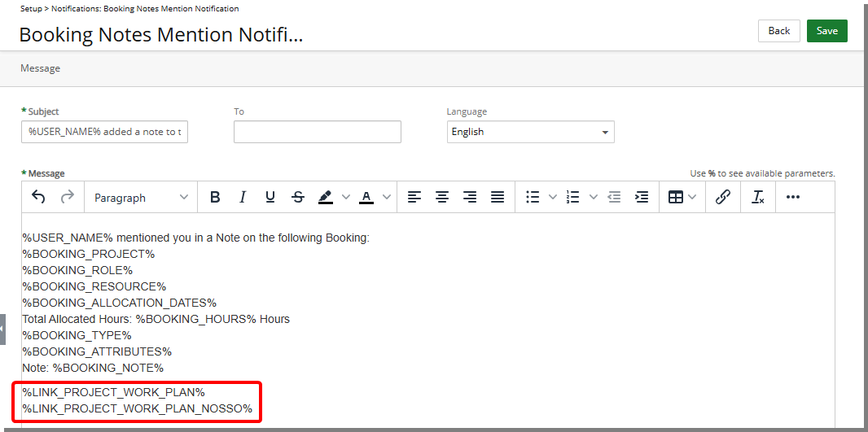The height and width of the screenshot is (432, 868).
Task: Insert a numbered list
Action: coord(573,197)
